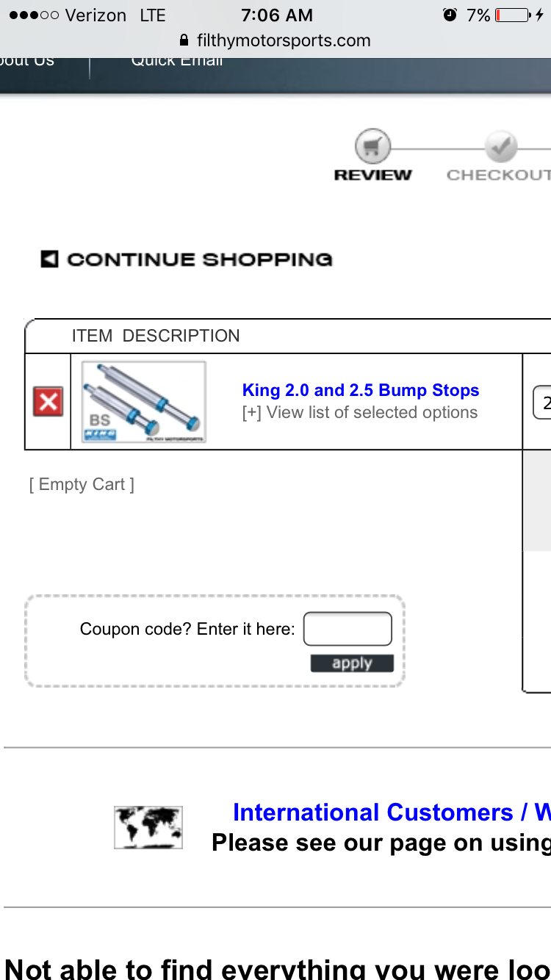551x980 pixels.
Task: Tap the filthymotorsports.com address bar
Action: click(283, 40)
